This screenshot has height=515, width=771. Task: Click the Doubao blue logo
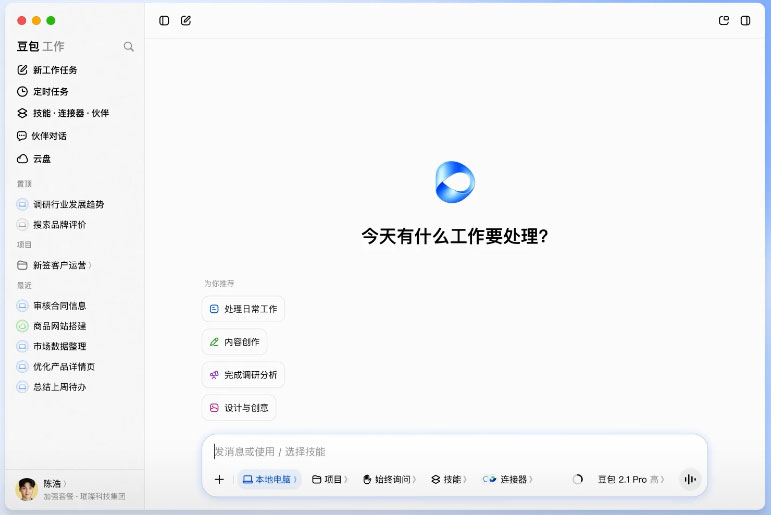point(455,182)
